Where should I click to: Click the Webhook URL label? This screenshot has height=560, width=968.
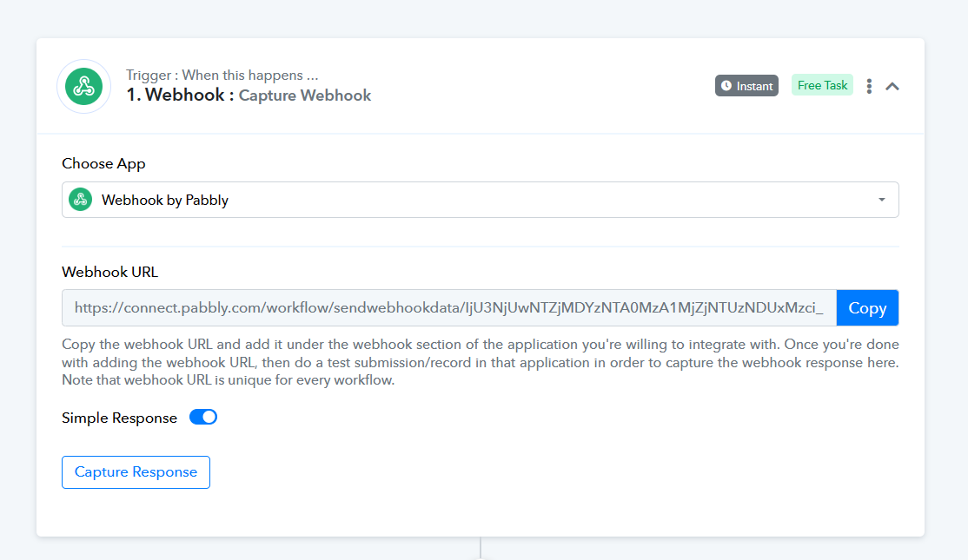pyautogui.click(x=109, y=272)
